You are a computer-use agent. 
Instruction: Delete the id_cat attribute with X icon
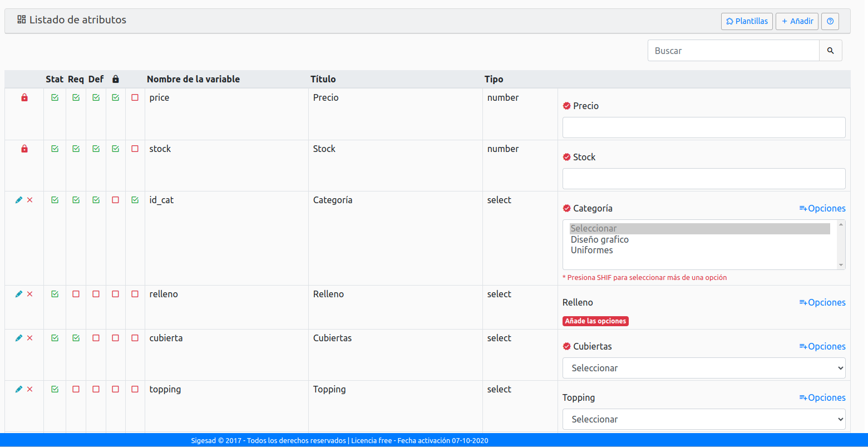(30, 200)
